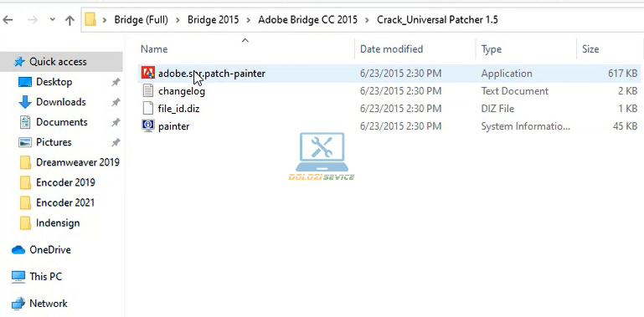This screenshot has width=644, height=317.
Task: Click the OneDrive cloud icon
Action: [x=18, y=250]
